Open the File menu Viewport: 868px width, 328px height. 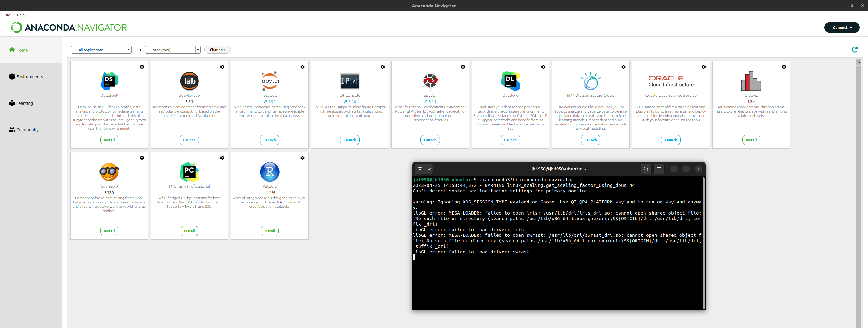pyautogui.click(x=7, y=15)
